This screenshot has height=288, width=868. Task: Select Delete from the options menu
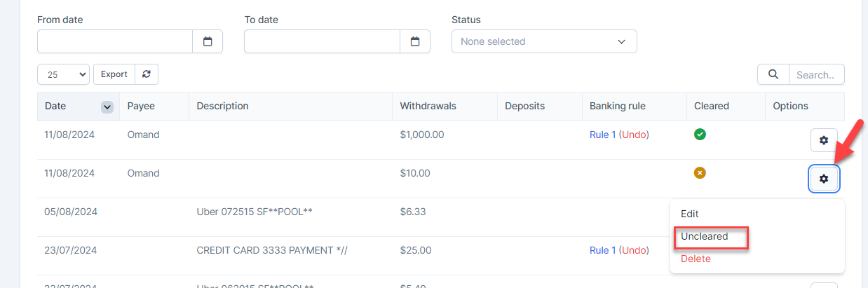pos(696,259)
